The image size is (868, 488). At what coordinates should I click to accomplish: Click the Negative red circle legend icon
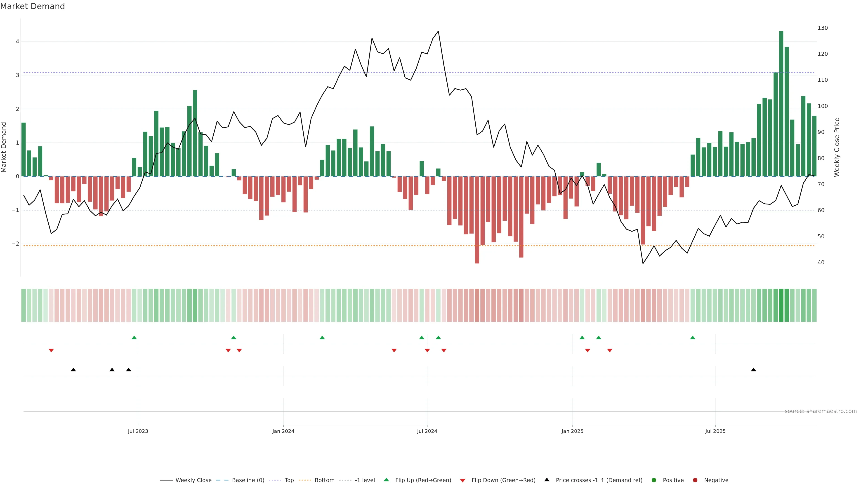click(695, 480)
